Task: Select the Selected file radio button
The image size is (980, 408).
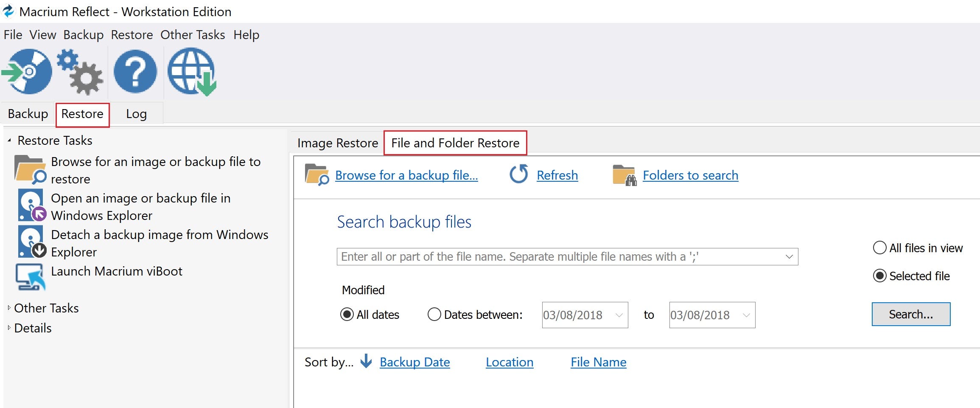Action: (879, 276)
